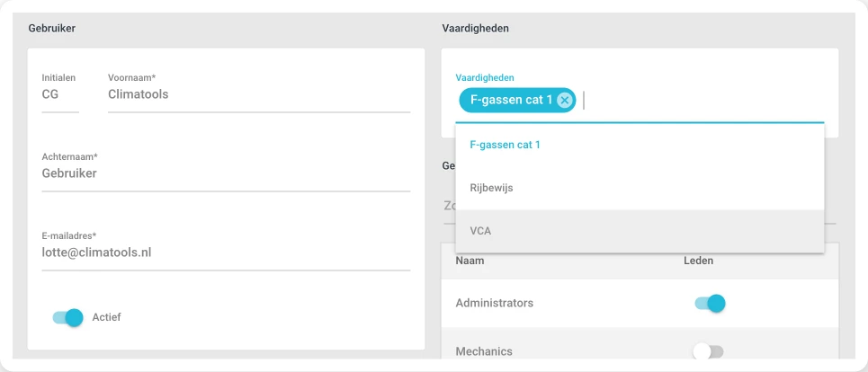This screenshot has height=372, width=868.
Task: Click the Actief toggle label
Action: tap(106, 317)
